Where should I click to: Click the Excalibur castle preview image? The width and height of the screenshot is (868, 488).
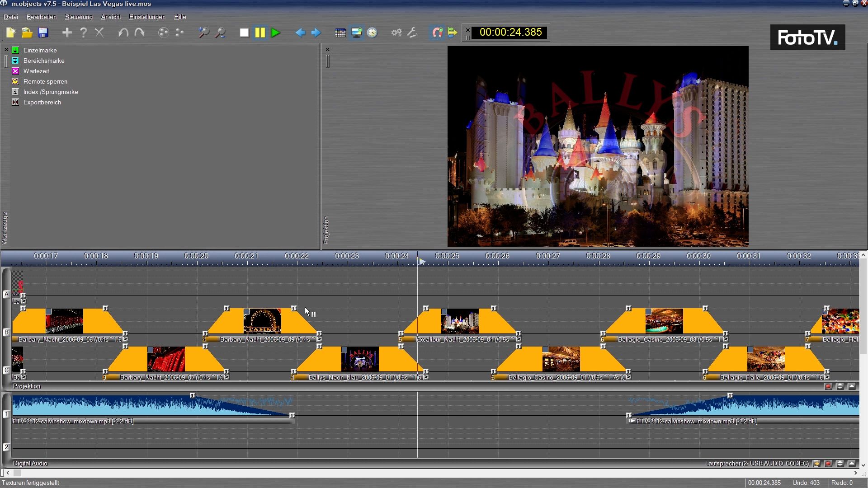(598, 146)
